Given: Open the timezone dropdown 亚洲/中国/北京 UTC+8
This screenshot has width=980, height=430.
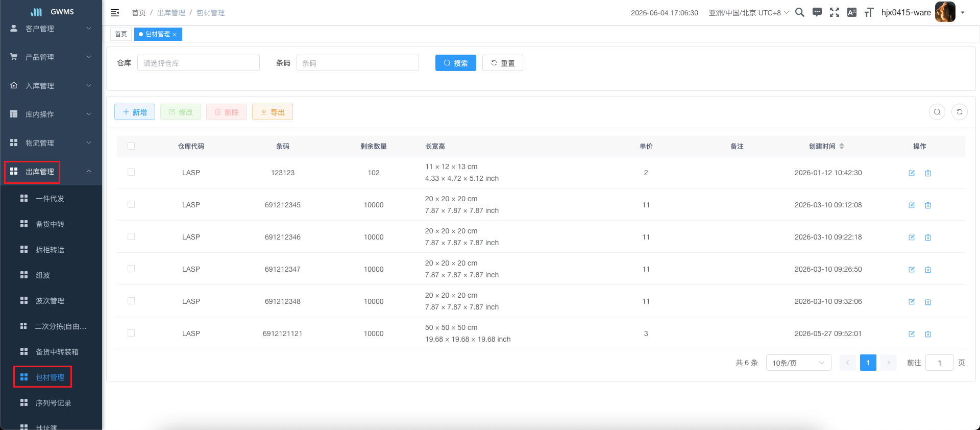Looking at the screenshot, I should [749, 13].
